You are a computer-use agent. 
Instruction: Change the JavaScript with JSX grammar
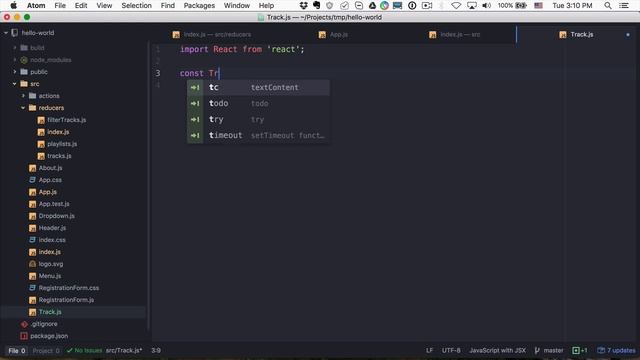point(498,350)
